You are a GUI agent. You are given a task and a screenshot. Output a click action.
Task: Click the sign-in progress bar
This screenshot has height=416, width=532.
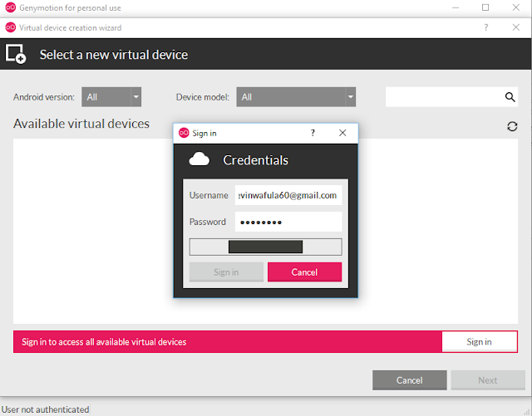266,247
